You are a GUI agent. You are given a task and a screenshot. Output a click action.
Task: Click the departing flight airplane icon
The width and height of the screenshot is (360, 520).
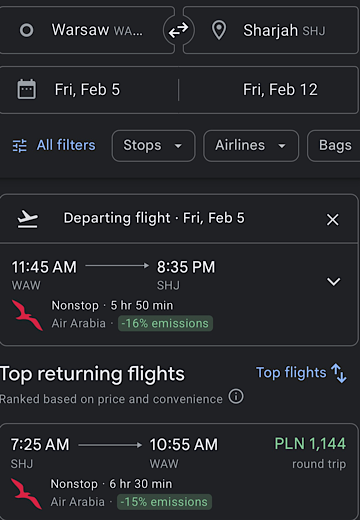click(28, 219)
